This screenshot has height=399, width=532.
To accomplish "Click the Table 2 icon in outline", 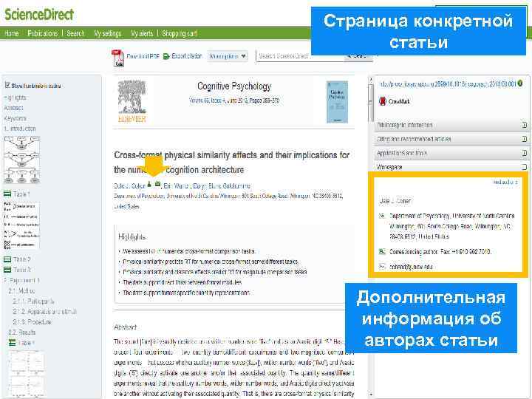I will tap(7, 259).
